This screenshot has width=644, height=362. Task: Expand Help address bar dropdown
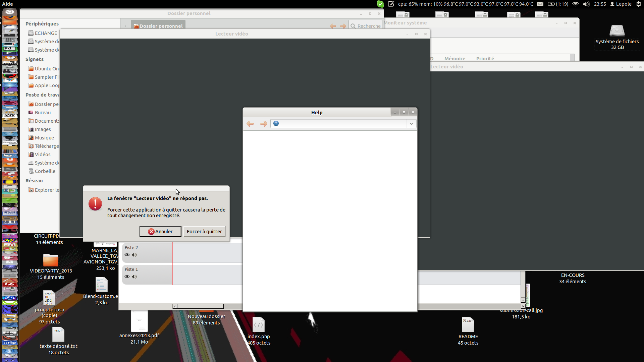(x=411, y=124)
